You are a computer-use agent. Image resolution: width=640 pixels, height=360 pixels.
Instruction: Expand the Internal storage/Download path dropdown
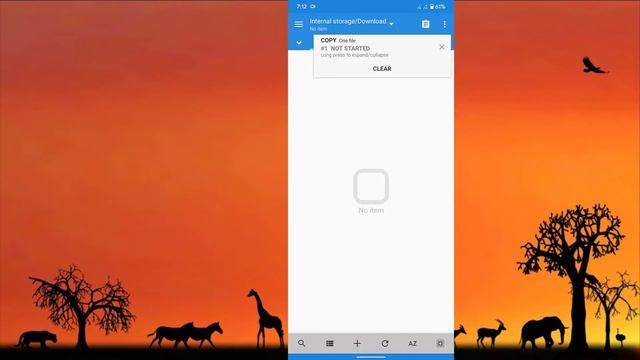click(391, 24)
